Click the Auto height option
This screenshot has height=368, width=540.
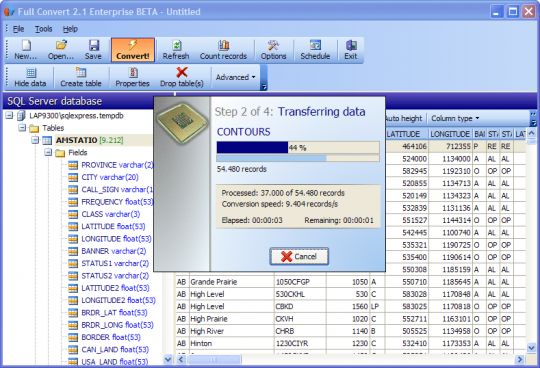click(404, 118)
